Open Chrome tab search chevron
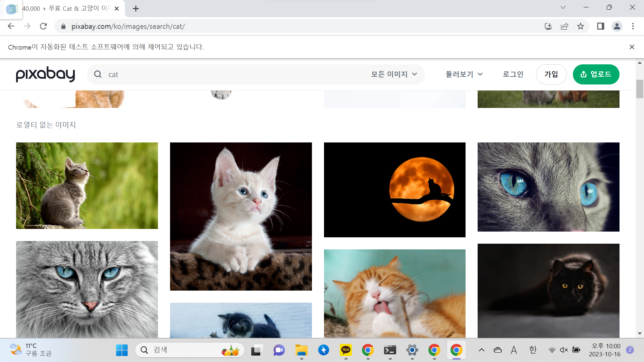The width and height of the screenshot is (644, 362). pyautogui.click(x=563, y=7)
